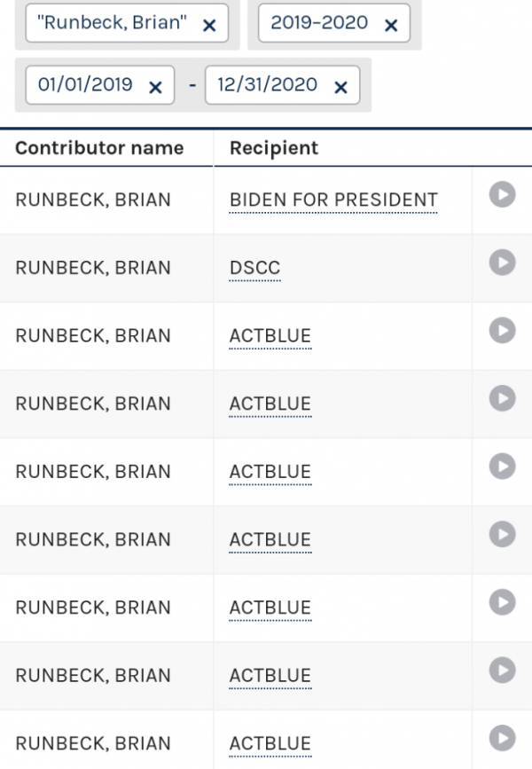Clear the 12/31/2020 end date filter
The image size is (532, 769).
click(x=340, y=86)
